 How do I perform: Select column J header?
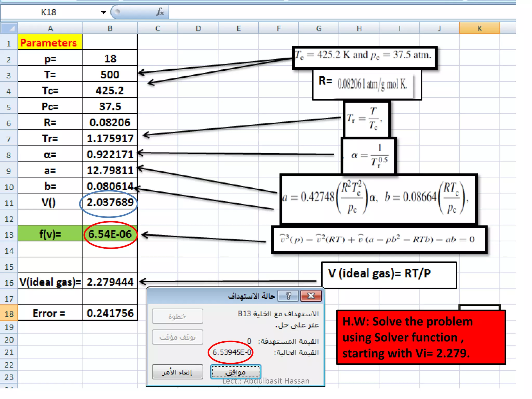pyautogui.click(x=440, y=28)
